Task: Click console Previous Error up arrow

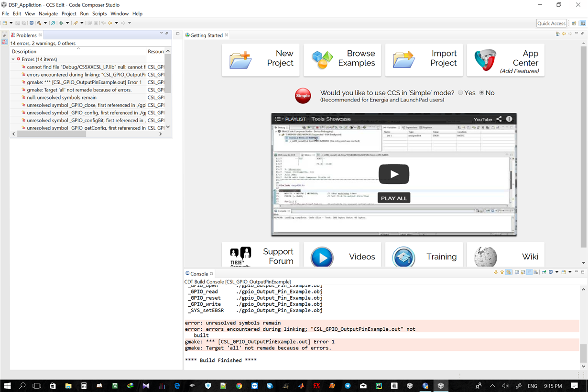Action: point(502,272)
